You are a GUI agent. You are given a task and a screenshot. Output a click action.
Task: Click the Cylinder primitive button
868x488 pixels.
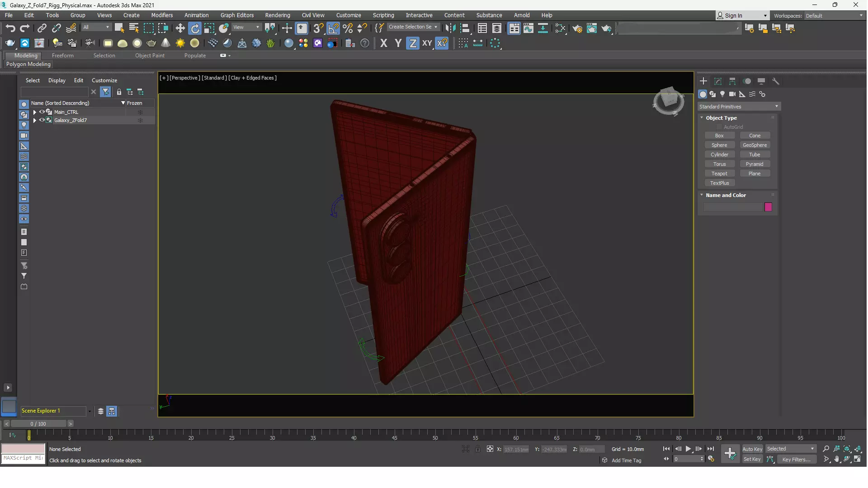(x=719, y=155)
